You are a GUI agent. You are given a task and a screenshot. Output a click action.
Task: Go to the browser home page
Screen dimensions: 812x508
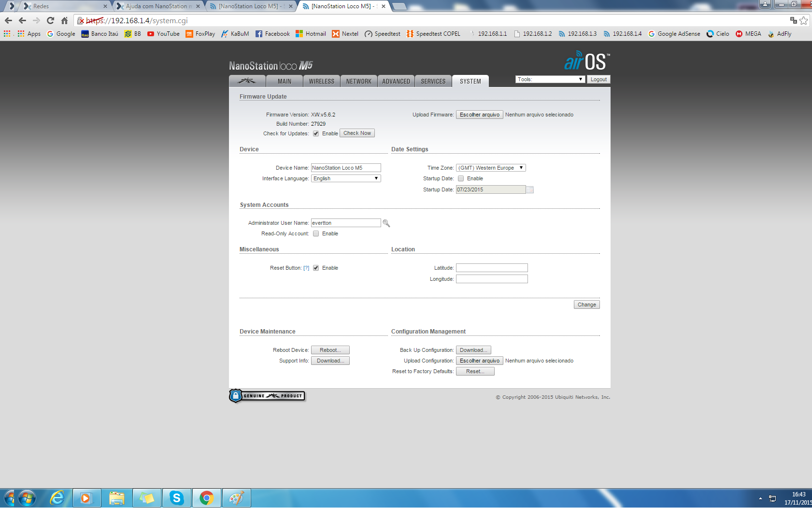coord(64,20)
